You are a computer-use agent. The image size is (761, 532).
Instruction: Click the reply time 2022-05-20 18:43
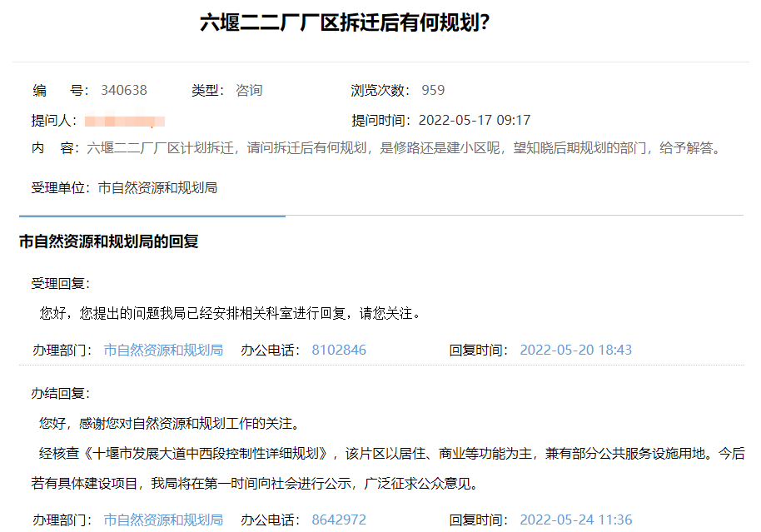[x=575, y=350]
